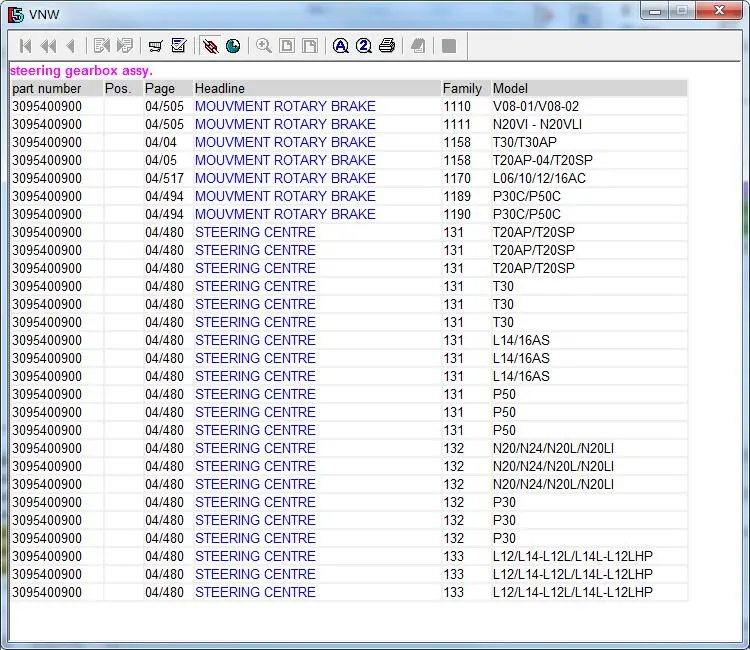Open MOUVMENT ROTARY BRAKE link for family 1111
This screenshot has width=750, height=650.
tap(285, 124)
